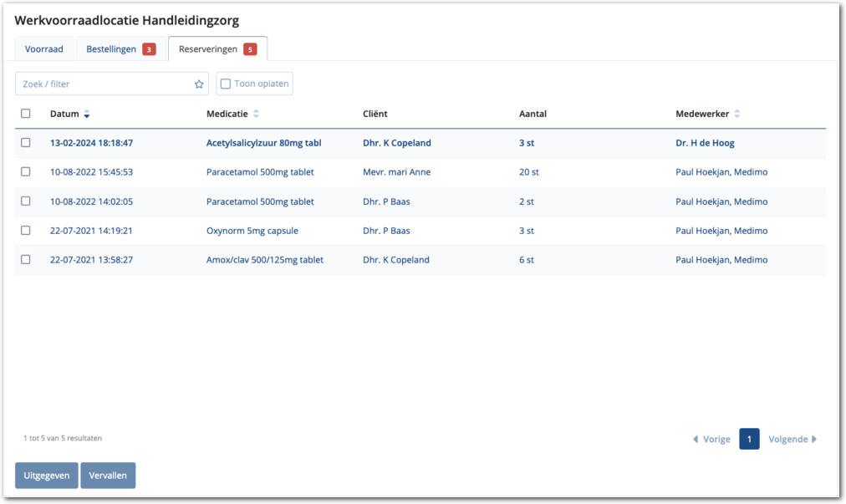Click the red badge on Reserveringen tab

tap(250, 49)
